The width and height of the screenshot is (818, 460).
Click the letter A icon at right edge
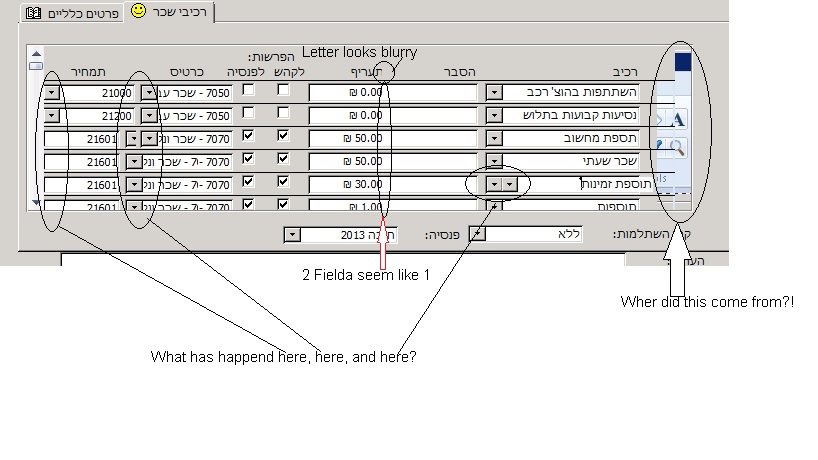[677, 119]
